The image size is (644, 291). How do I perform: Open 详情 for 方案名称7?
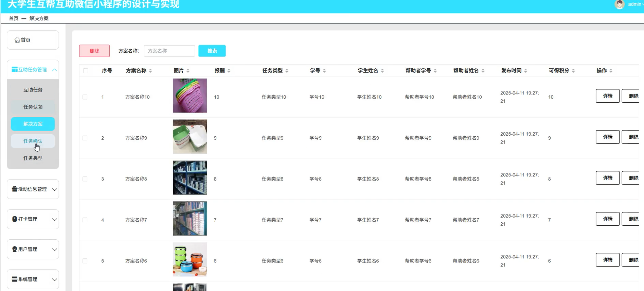click(608, 219)
